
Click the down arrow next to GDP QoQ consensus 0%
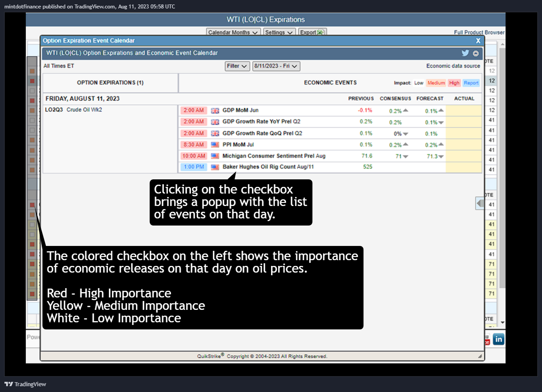tap(405, 134)
